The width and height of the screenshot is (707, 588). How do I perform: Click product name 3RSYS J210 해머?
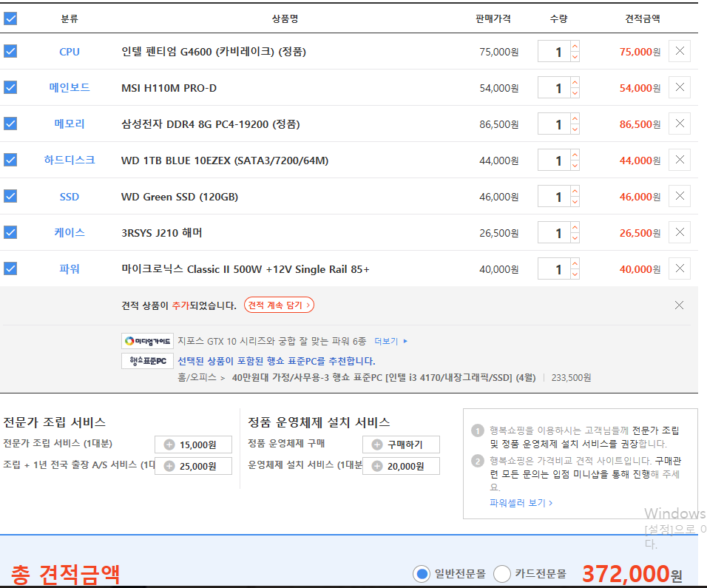(162, 233)
